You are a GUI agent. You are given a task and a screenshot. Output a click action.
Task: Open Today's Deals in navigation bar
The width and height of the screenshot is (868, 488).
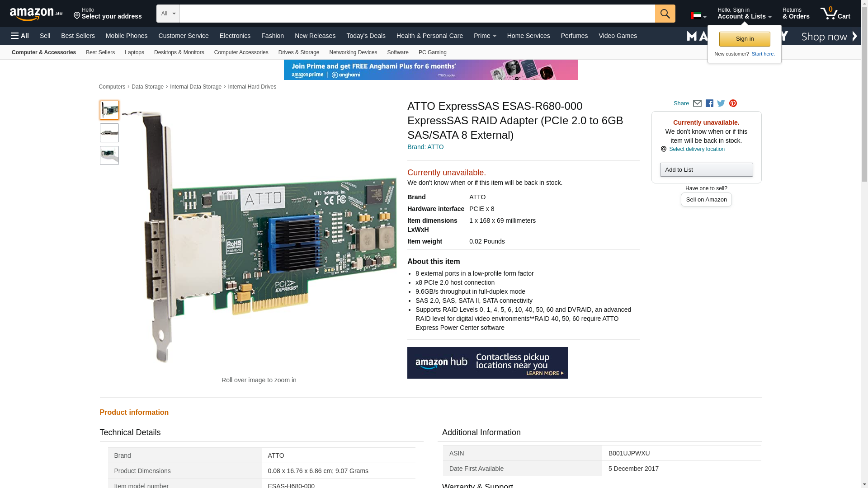pyautogui.click(x=366, y=36)
